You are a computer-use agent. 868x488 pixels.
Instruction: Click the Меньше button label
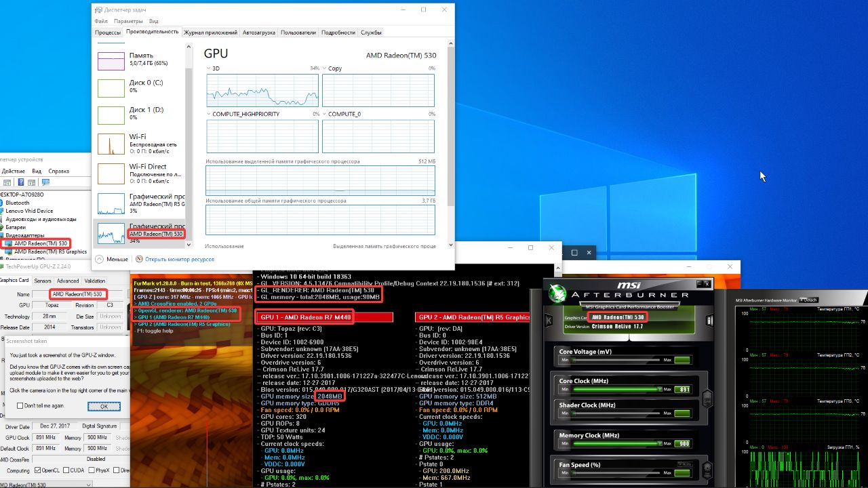point(117,259)
